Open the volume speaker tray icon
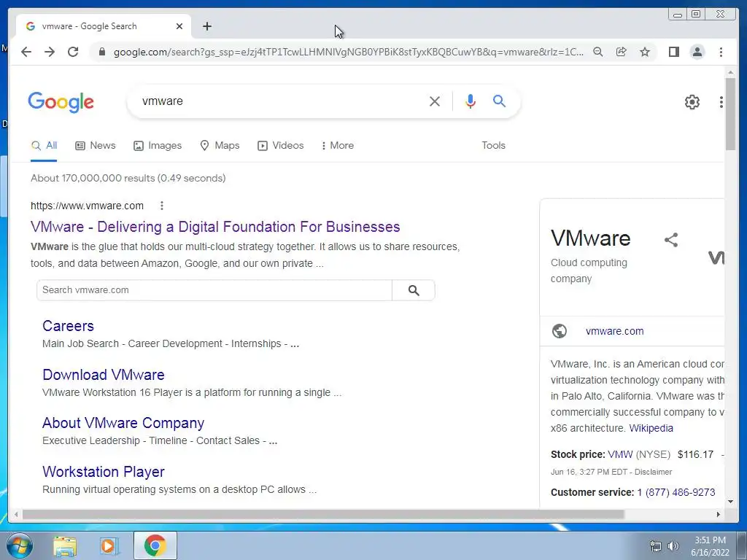 point(673,546)
